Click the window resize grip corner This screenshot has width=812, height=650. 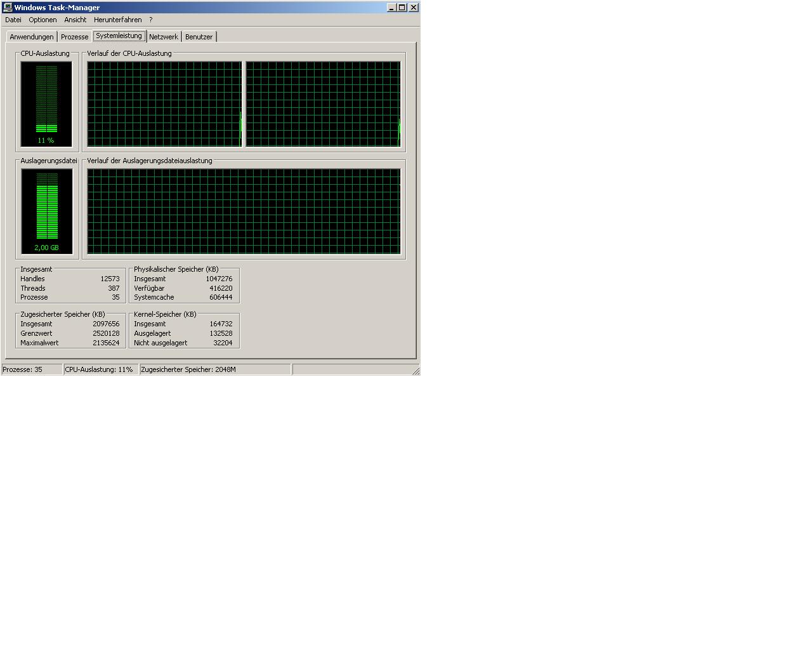(x=416, y=371)
